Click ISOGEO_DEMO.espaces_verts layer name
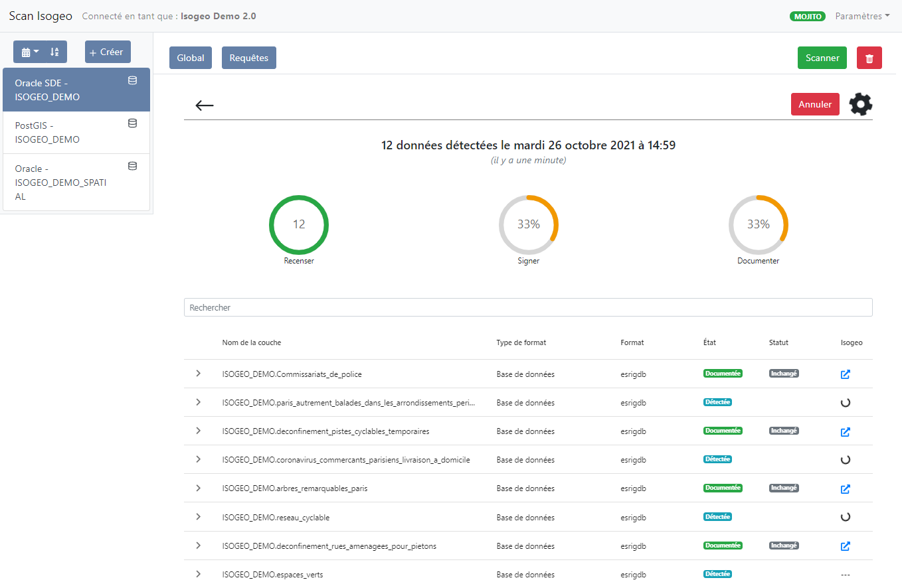 point(272,575)
